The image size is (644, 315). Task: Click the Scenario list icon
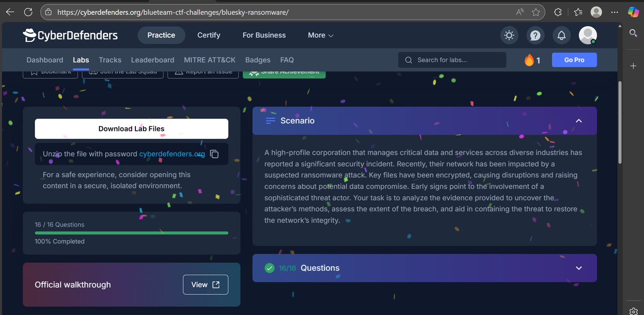(x=270, y=121)
